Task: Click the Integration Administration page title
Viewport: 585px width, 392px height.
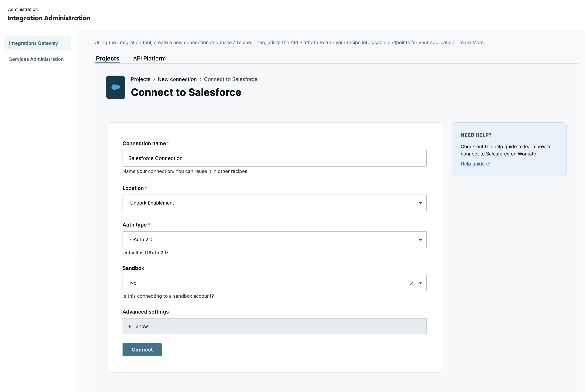Action: pos(49,18)
